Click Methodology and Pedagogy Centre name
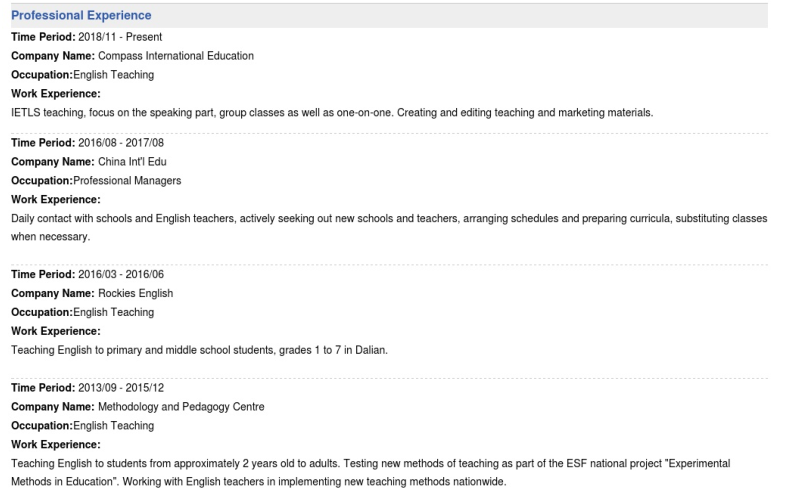Screen dimensions: 787x494 click(181, 407)
